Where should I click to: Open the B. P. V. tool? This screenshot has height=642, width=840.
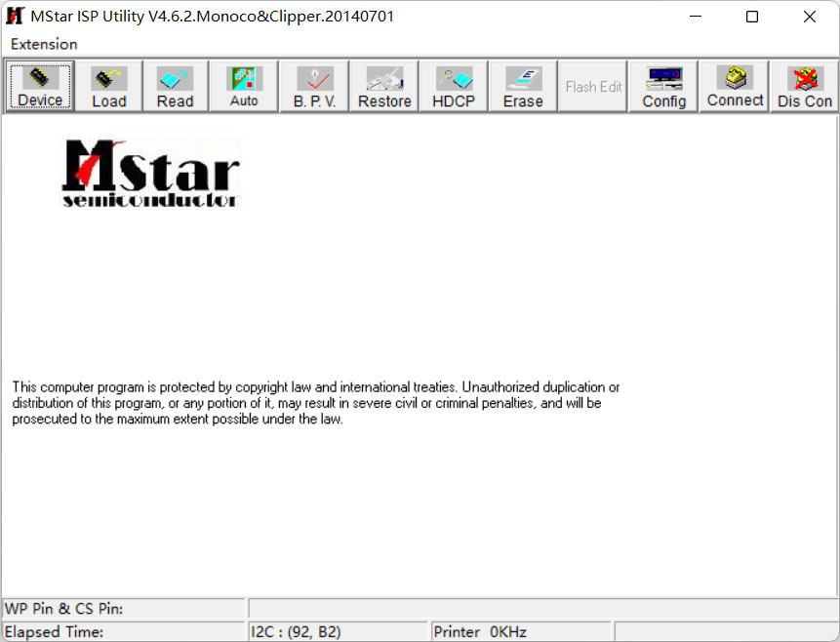[x=314, y=86]
